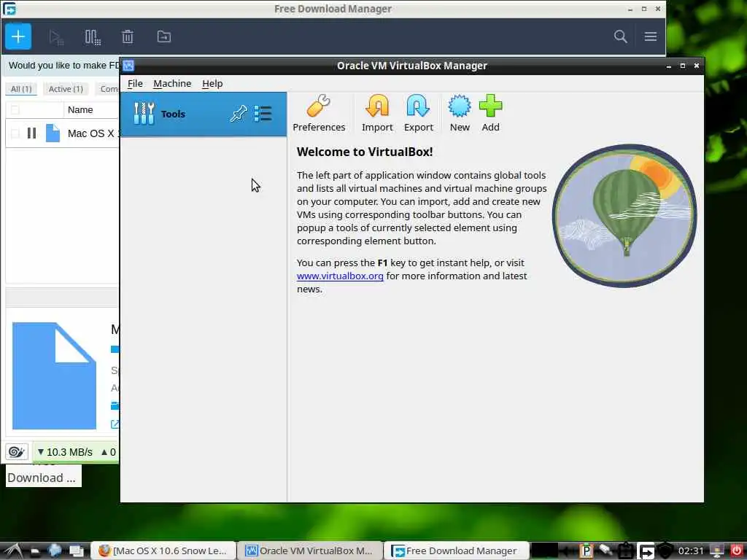This screenshot has height=560, width=747.
Task: Open the Tools list menu icon
Action: click(263, 114)
